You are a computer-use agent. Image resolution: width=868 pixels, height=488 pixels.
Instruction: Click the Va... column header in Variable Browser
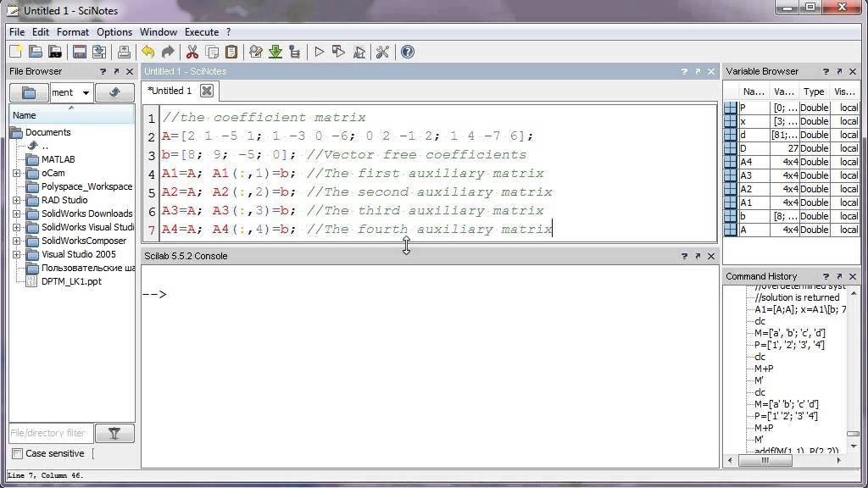pyautogui.click(x=784, y=91)
